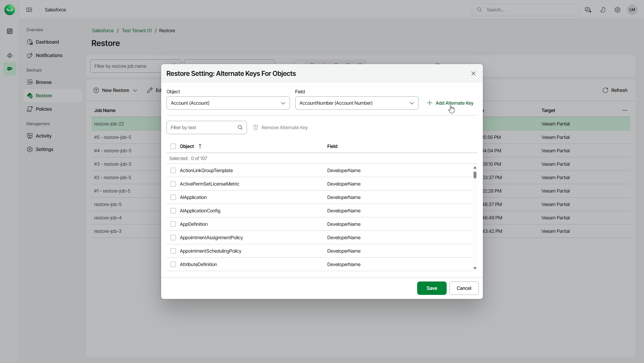The width and height of the screenshot is (644, 363).
Task: Open the settings gear in top bar
Action: (618, 10)
